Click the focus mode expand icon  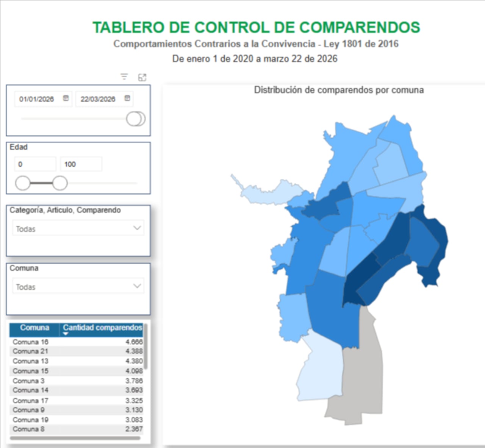click(x=143, y=77)
